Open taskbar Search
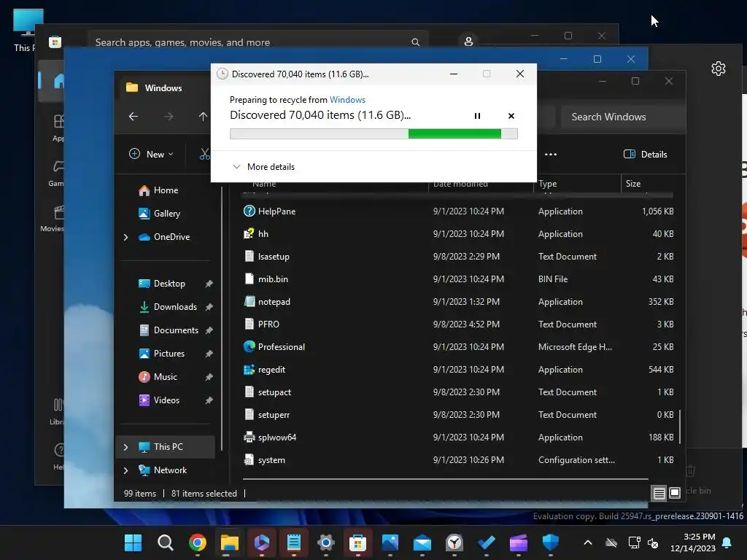 click(x=166, y=542)
